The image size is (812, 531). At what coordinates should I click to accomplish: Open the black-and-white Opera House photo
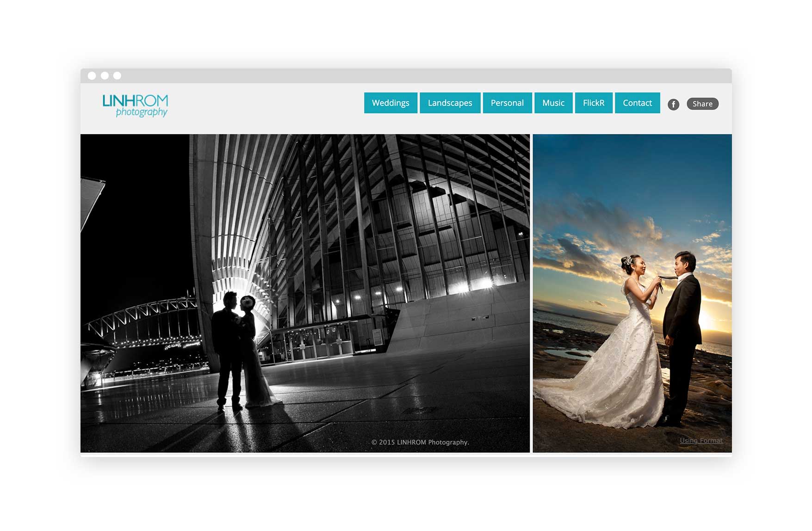305,293
